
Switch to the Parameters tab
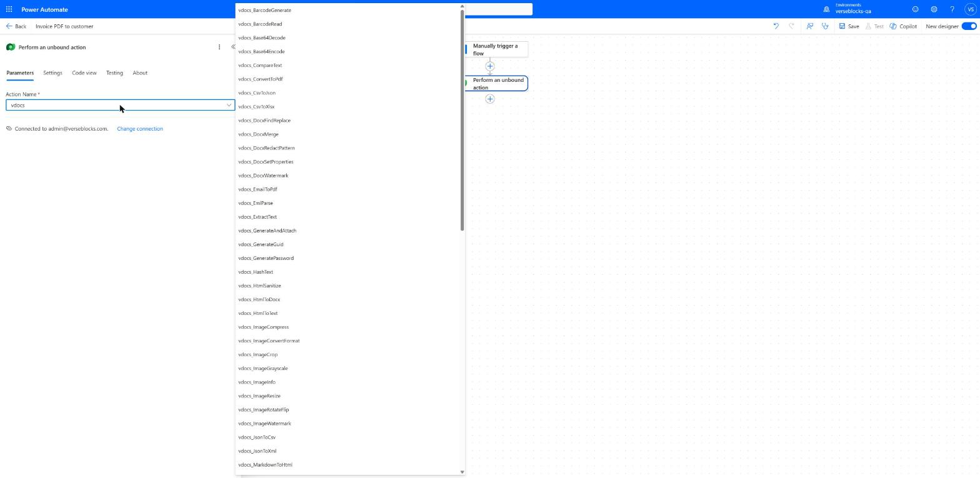[x=20, y=72]
